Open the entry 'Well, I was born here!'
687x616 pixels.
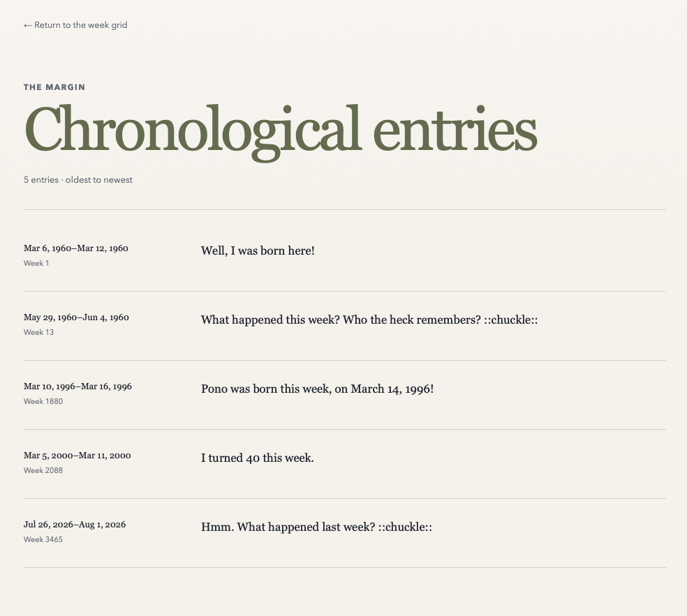tap(258, 250)
